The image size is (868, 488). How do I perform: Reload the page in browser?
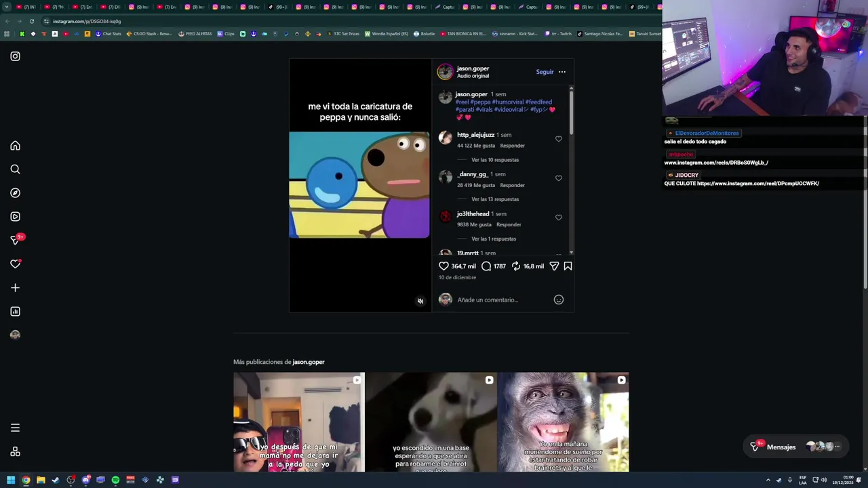click(x=31, y=21)
